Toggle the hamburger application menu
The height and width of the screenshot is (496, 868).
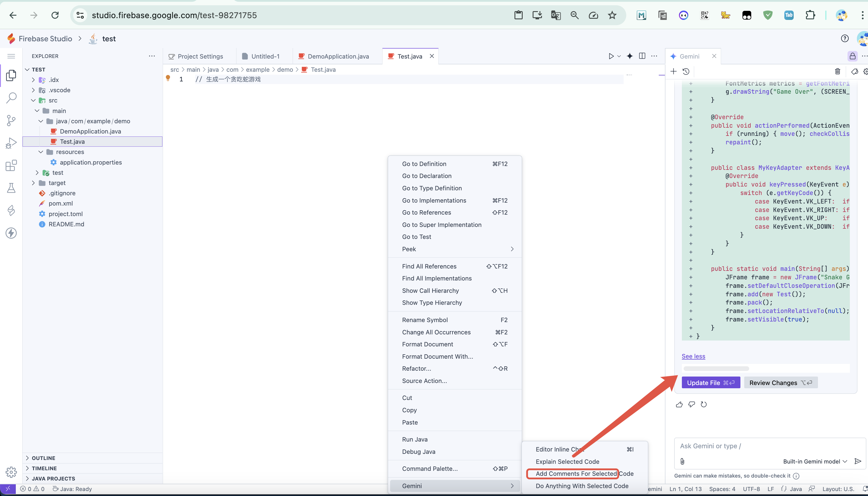[11, 56]
